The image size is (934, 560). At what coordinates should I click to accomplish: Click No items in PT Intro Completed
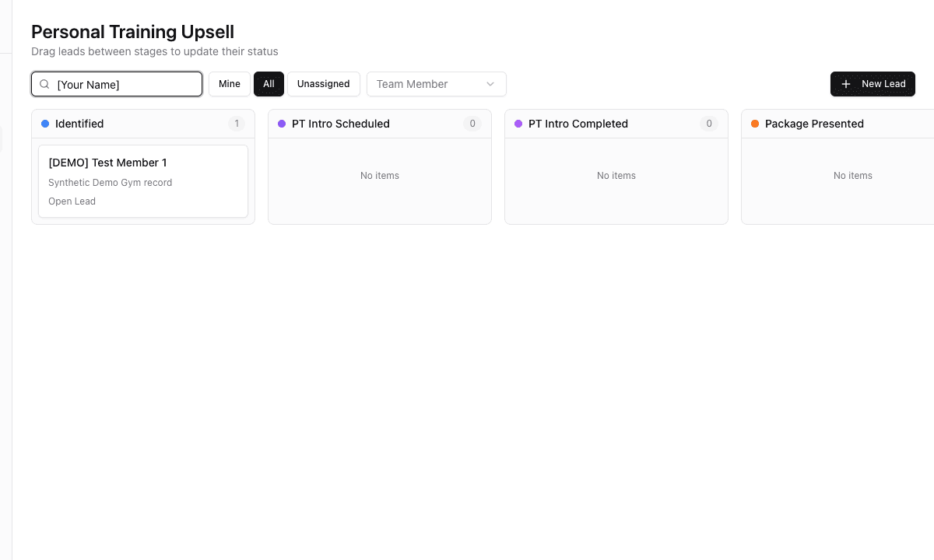pyautogui.click(x=616, y=176)
